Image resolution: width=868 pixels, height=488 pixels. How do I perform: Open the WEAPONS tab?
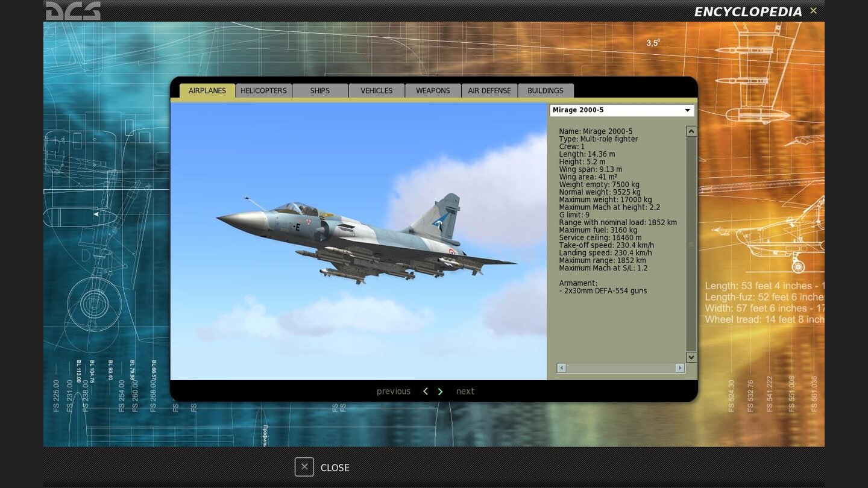(x=433, y=90)
